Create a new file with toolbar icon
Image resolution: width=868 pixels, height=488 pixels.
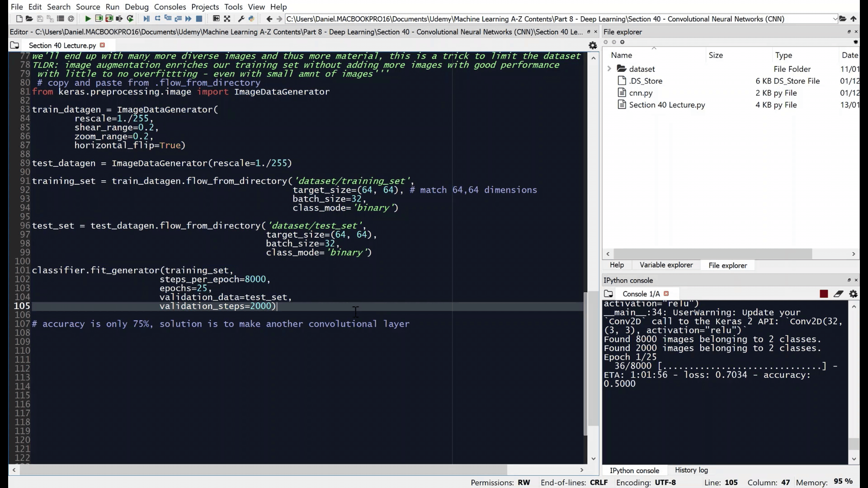(19, 19)
